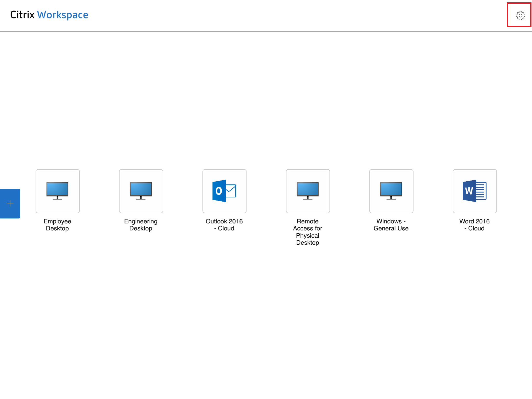
Task: Click the blue plus add-apps button
Action: point(10,203)
